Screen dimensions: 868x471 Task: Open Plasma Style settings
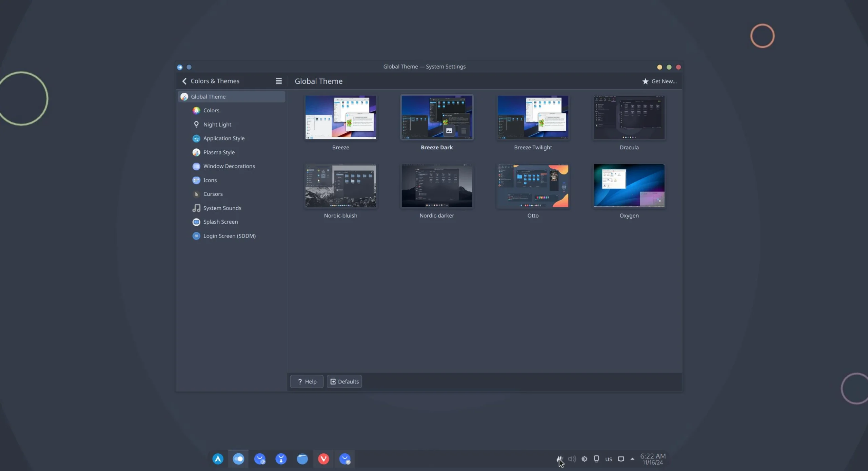[x=219, y=152]
